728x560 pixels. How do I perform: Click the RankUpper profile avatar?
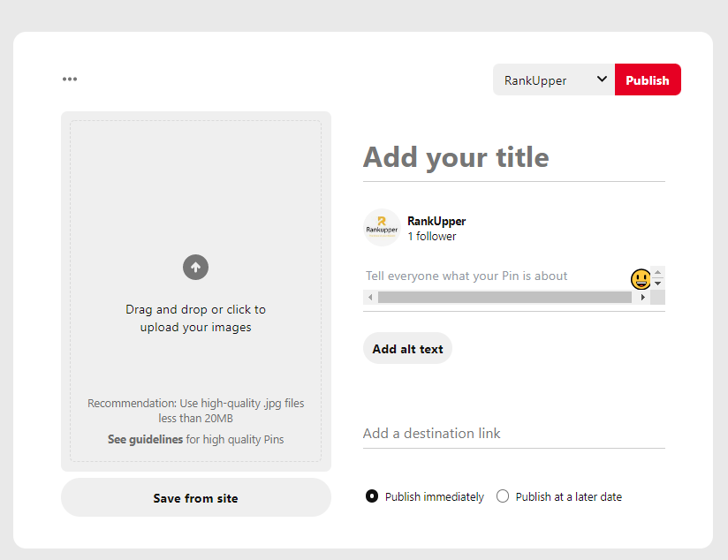point(382,228)
